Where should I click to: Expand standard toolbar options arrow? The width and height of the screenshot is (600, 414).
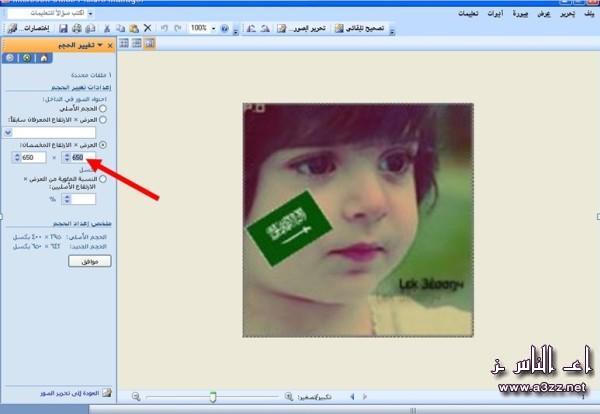tap(236, 30)
